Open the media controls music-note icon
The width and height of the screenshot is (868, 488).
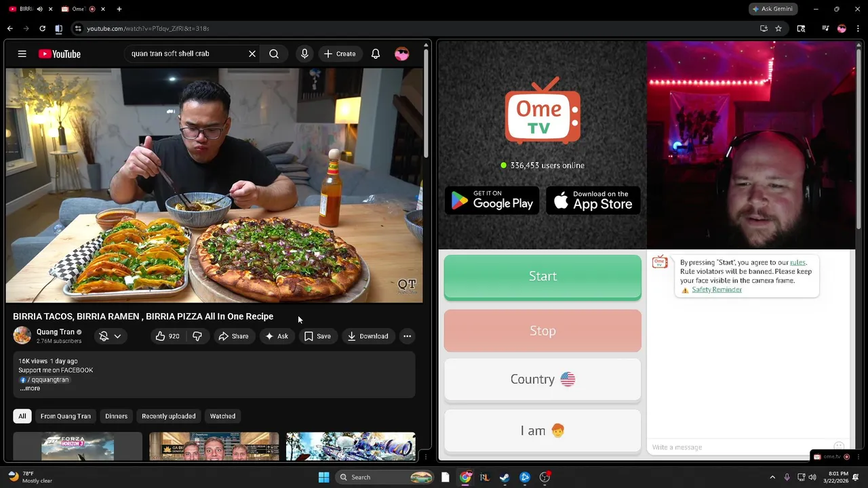pyautogui.click(x=825, y=28)
